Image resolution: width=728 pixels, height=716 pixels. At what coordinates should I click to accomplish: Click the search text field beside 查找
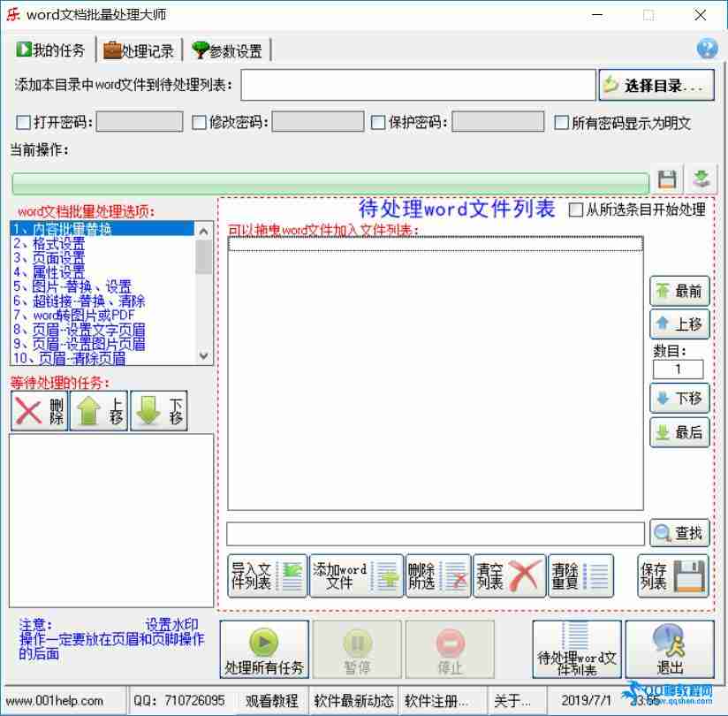tap(435, 534)
